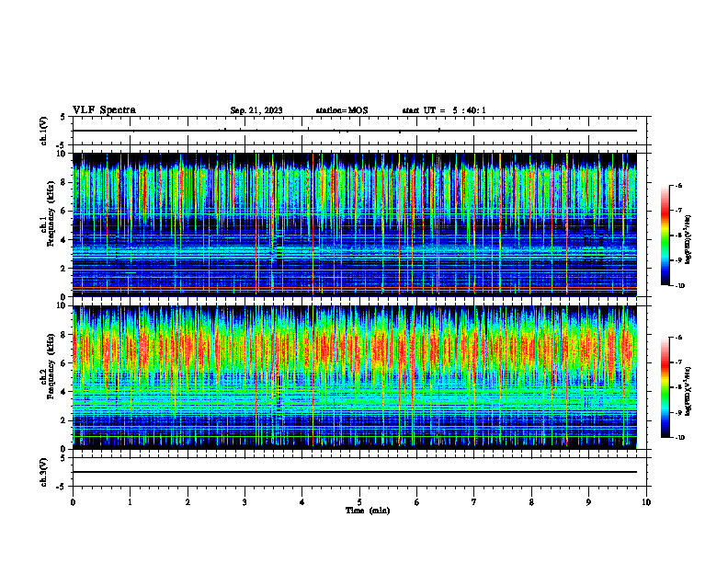Click the ch.1 voltage waveform trace

coord(355,131)
